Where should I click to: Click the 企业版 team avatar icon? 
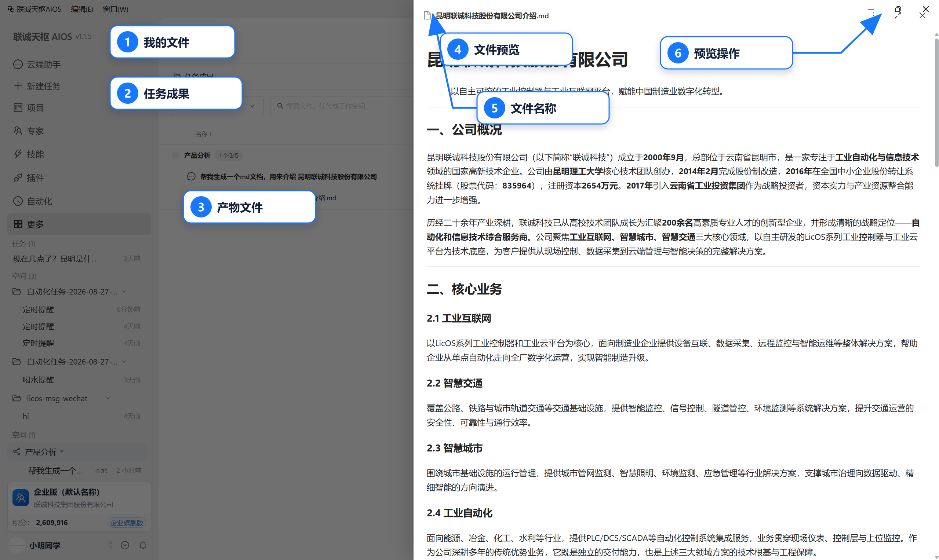click(x=21, y=497)
